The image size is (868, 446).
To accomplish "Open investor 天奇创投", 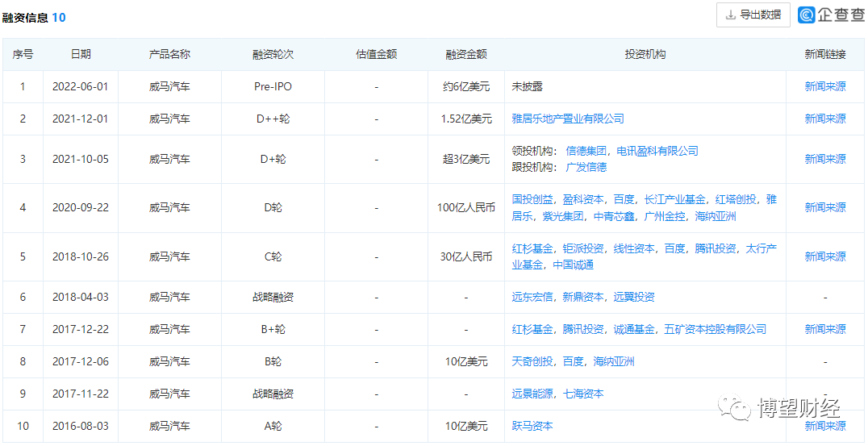I will [532, 361].
